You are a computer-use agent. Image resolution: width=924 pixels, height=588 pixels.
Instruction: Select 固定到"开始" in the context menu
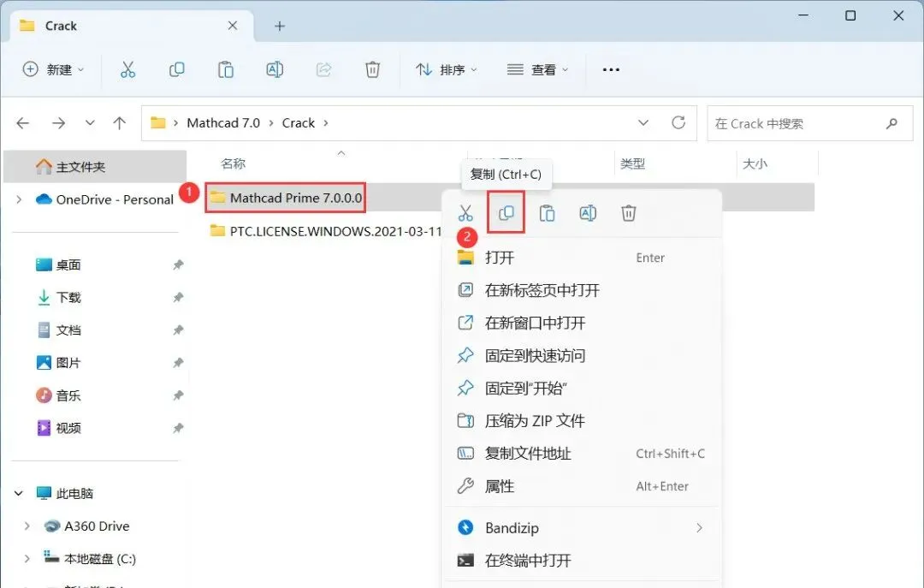(582, 388)
